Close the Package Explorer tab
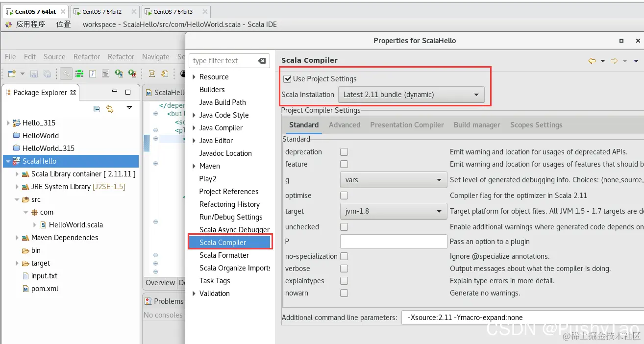 click(x=73, y=92)
